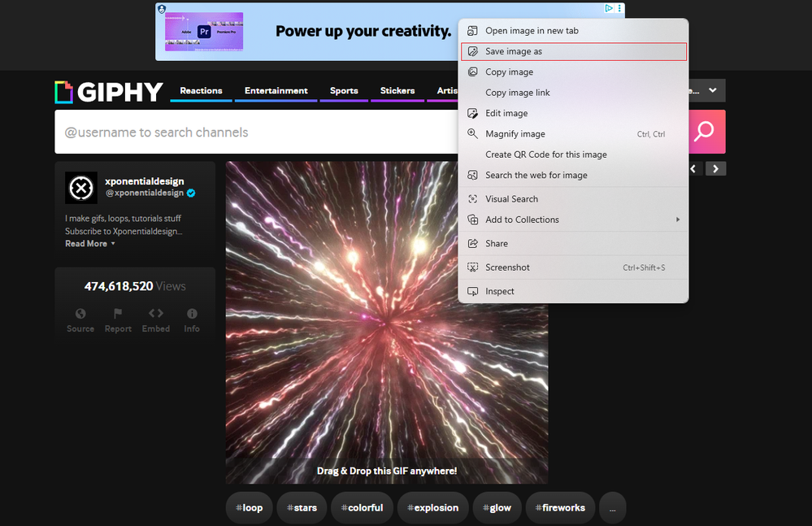Open the xponentialdesign avatar

click(x=81, y=188)
